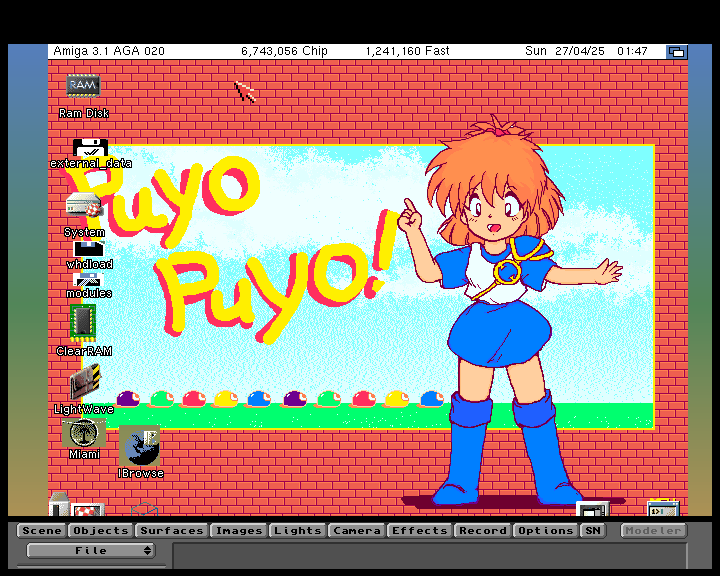The height and width of the screenshot is (576, 720).
Task: Open the Effects panel
Action: (420, 531)
